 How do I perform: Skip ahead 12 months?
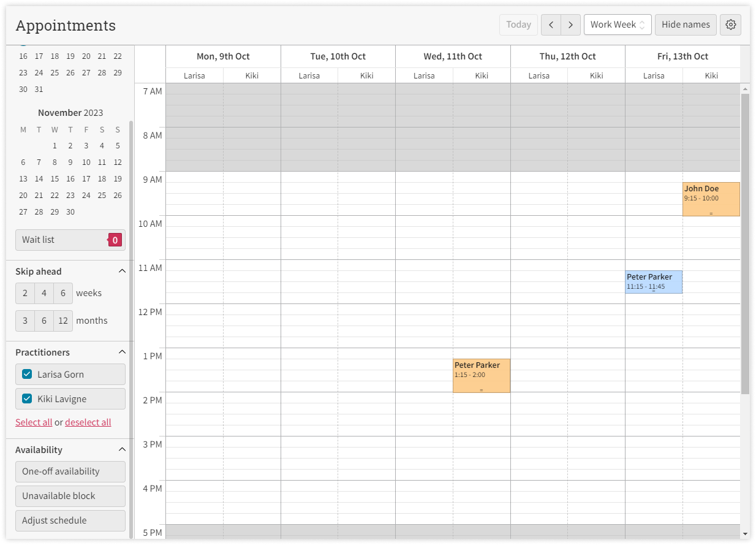click(63, 321)
